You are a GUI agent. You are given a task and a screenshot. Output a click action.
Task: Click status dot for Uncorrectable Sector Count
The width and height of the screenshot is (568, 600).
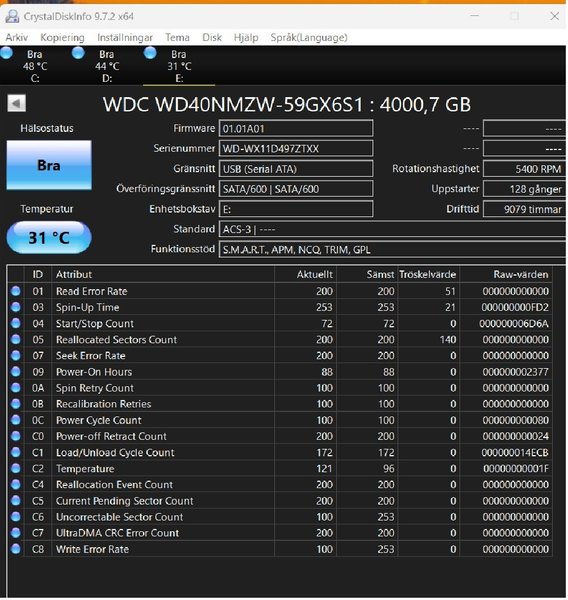(16, 517)
